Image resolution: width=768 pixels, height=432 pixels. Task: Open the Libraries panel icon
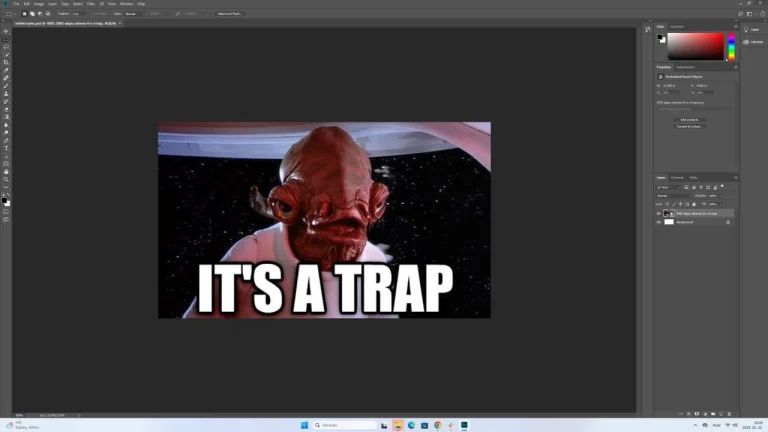(x=746, y=42)
